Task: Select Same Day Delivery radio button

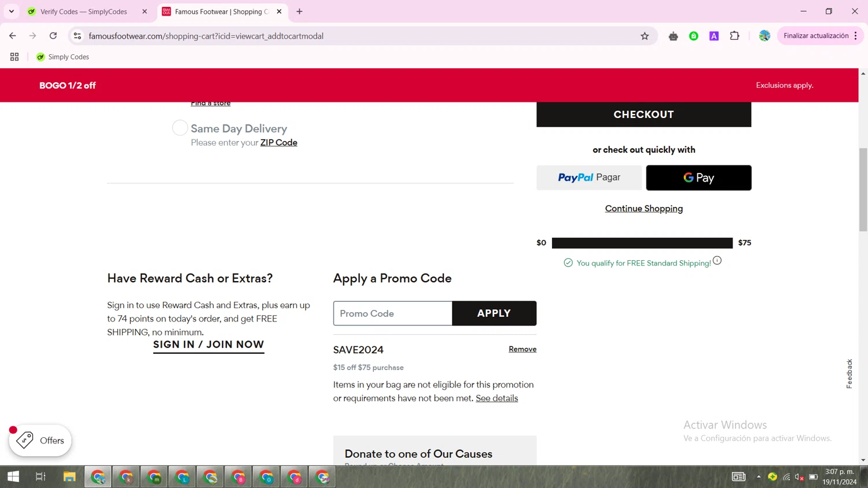Action: point(180,128)
